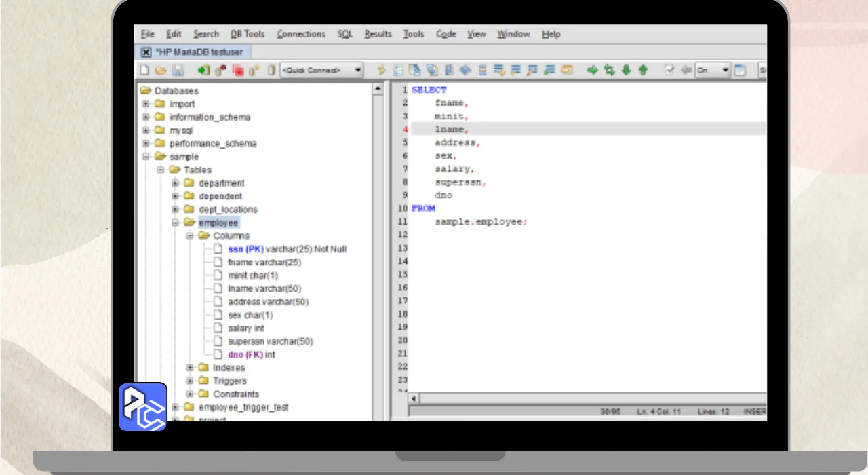The width and height of the screenshot is (868, 475).
Task: Click the green right arrow icon
Action: tap(592, 70)
